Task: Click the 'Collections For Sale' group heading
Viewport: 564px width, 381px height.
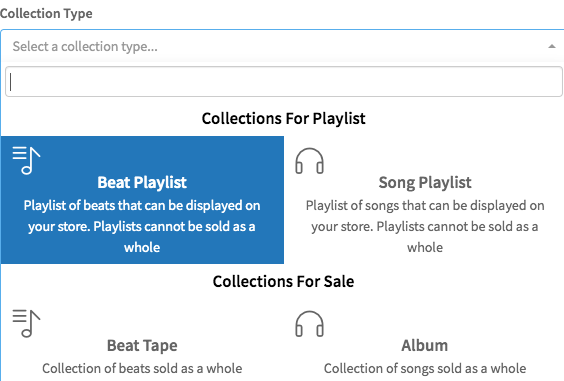Action: (x=283, y=281)
